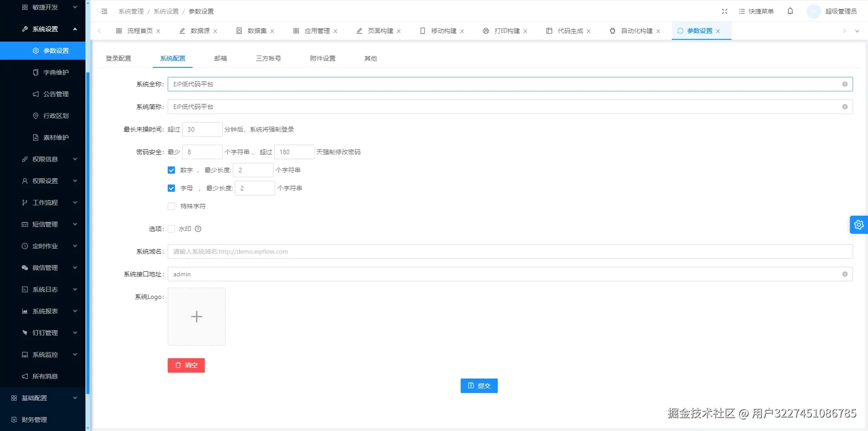This screenshot has height=431, width=868.
Task: Switch to the 登录配置 tab
Action: click(x=118, y=58)
